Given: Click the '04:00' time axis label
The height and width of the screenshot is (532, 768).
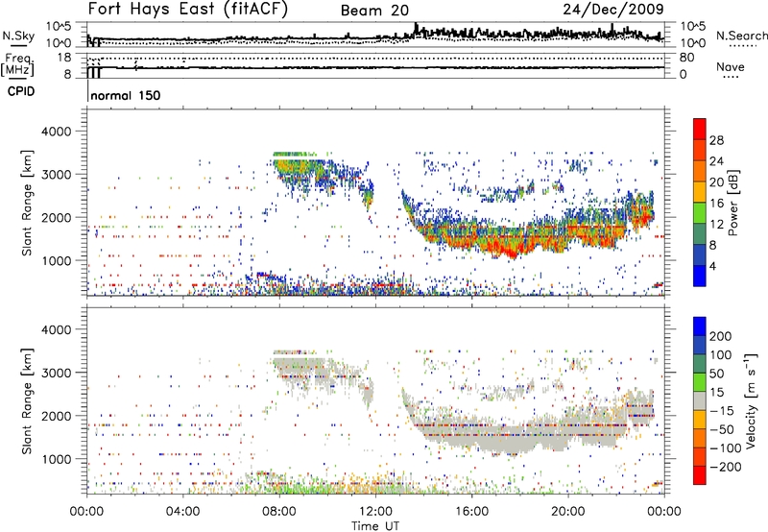Looking at the screenshot, I should click(x=182, y=512).
